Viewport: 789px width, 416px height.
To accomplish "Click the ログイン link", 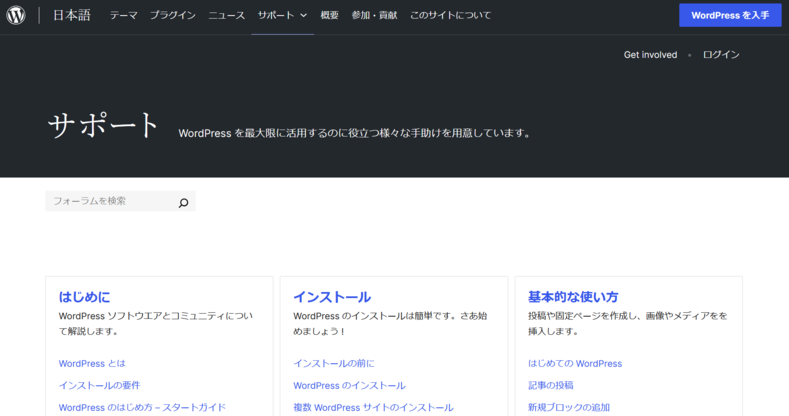I will [721, 55].
